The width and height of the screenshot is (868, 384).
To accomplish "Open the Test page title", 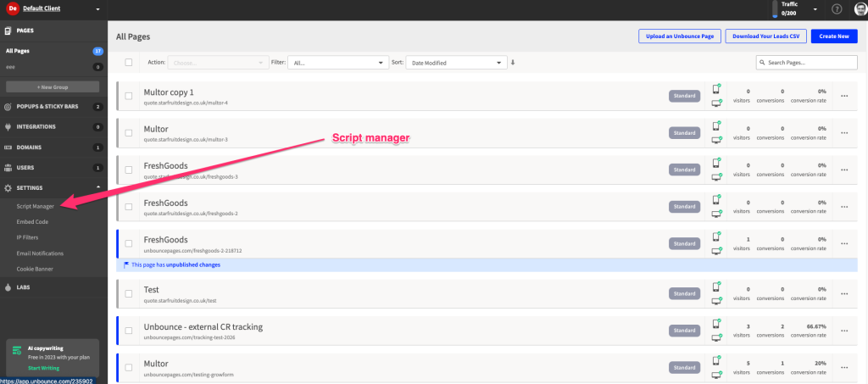I will coord(151,290).
